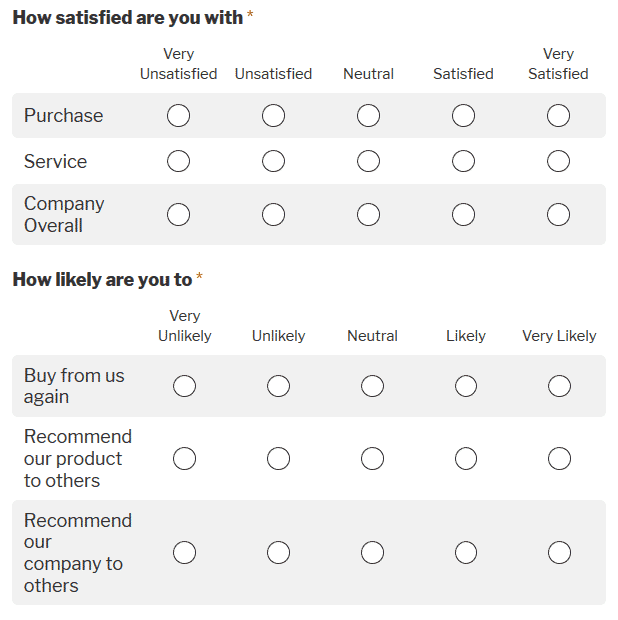Rate Service as Unsatisfied
The height and width of the screenshot is (620, 618).
click(273, 161)
